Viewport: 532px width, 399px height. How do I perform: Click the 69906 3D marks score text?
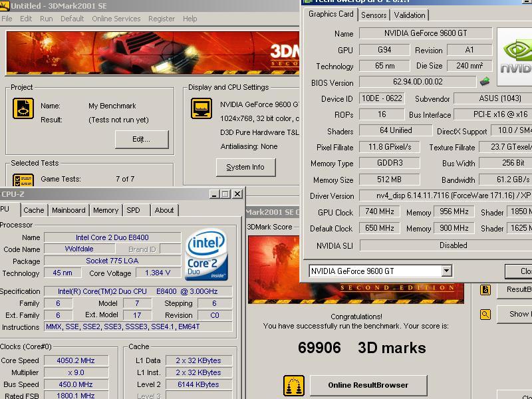point(362,348)
